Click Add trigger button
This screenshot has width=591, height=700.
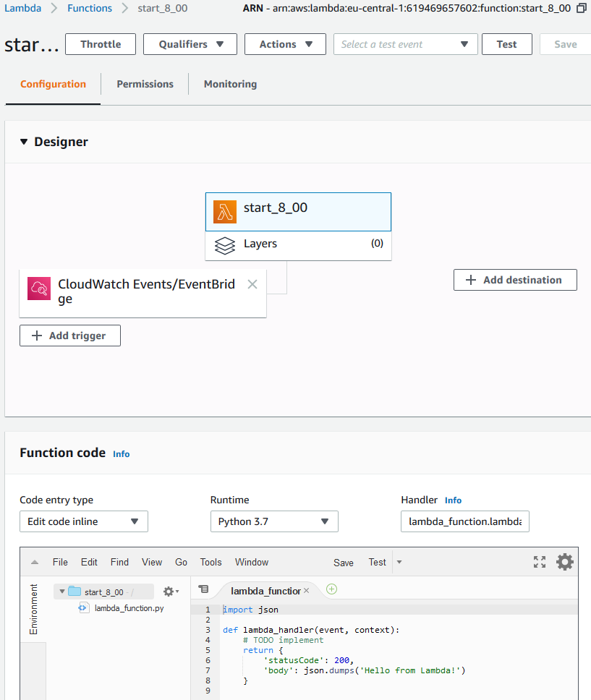point(70,336)
